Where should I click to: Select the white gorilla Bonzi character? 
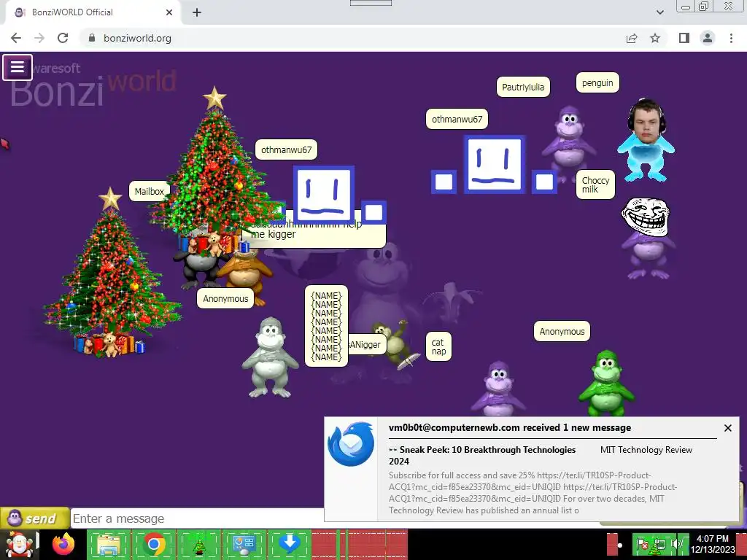pyautogui.click(x=270, y=357)
